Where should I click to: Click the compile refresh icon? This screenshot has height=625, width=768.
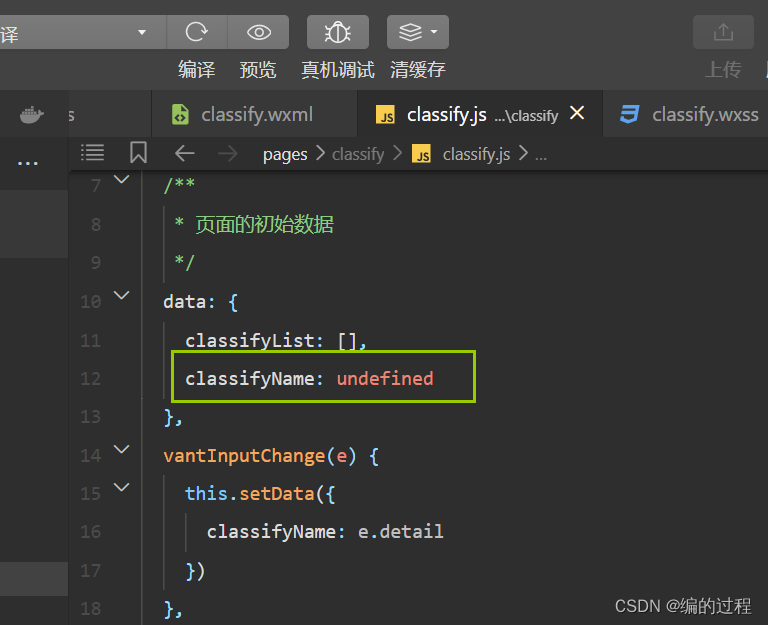tap(197, 32)
